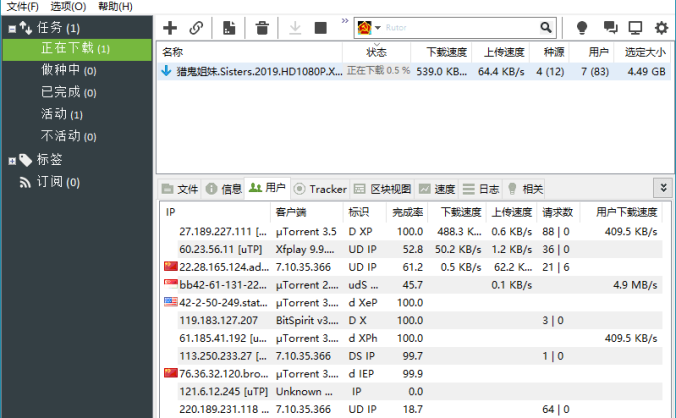Switch to the 信息 tab

tap(223, 189)
